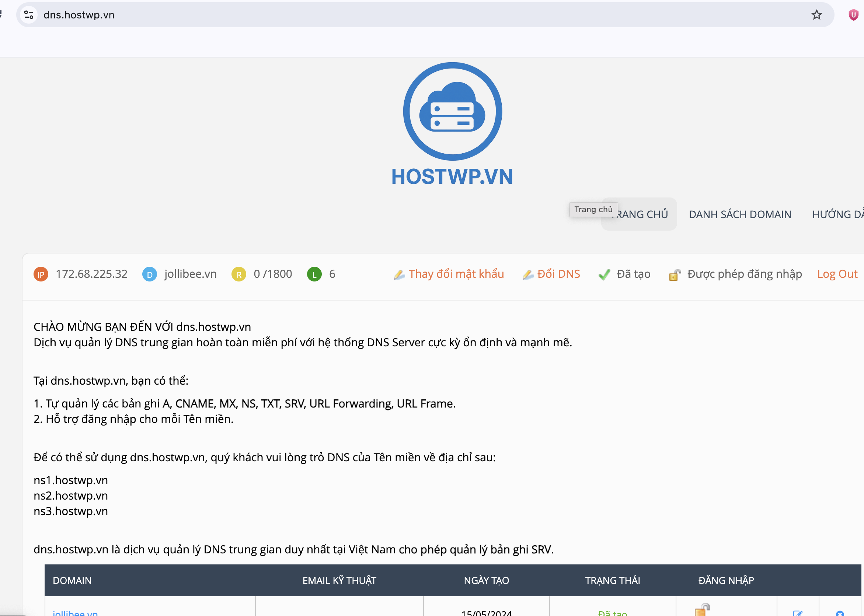864x616 pixels.
Task: Click site info icon in address bar
Action: [x=29, y=15]
